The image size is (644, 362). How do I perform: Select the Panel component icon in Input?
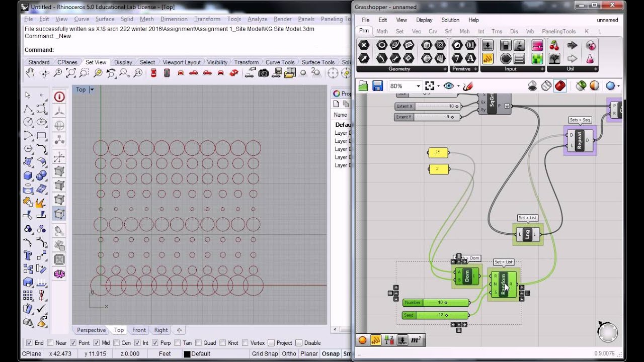tap(487, 58)
